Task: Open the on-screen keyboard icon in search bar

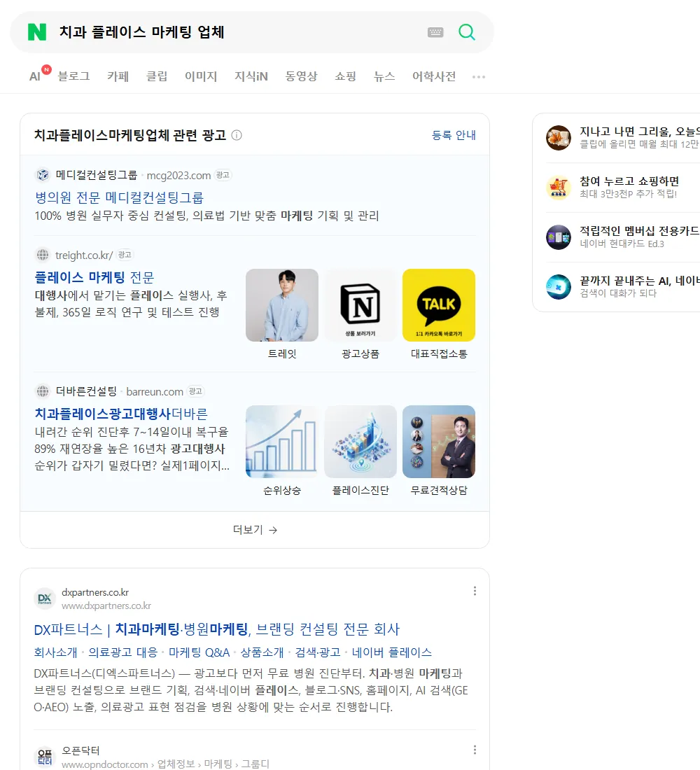Action: coord(435,32)
